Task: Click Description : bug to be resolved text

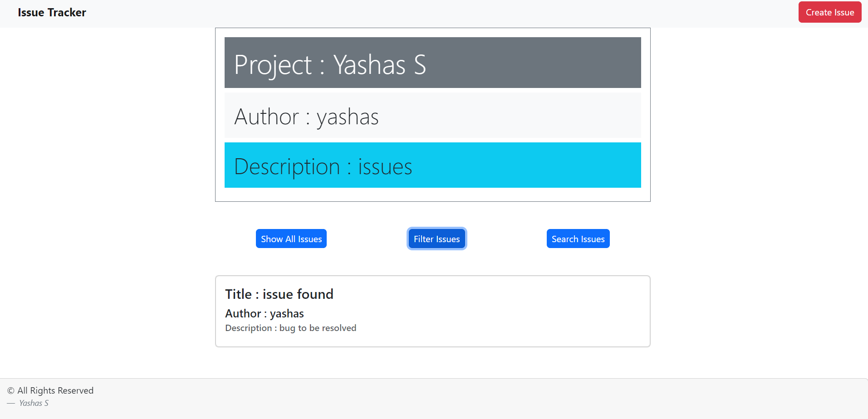Action: point(291,328)
